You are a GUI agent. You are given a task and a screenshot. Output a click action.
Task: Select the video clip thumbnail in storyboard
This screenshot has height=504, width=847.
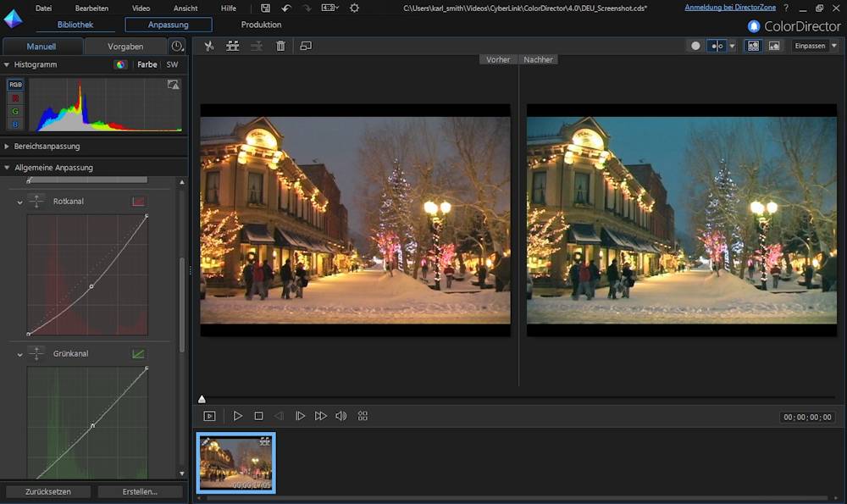tap(236, 462)
